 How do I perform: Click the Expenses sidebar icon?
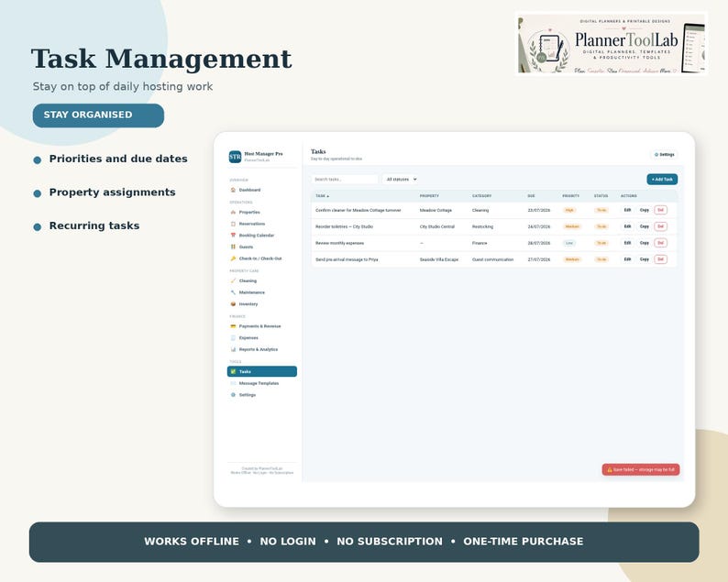233,338
